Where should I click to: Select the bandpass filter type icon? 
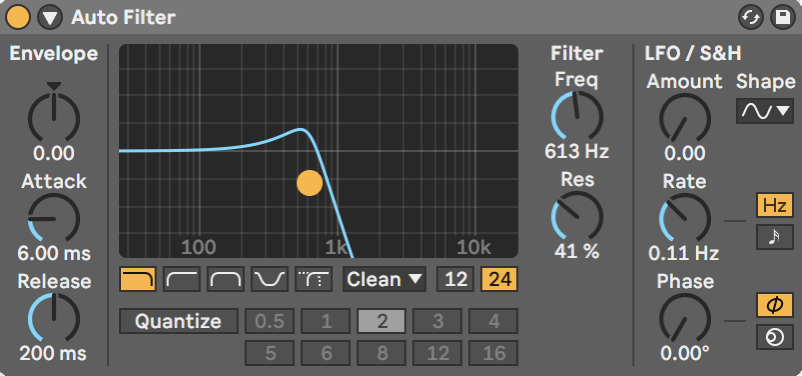click(226, 279)
